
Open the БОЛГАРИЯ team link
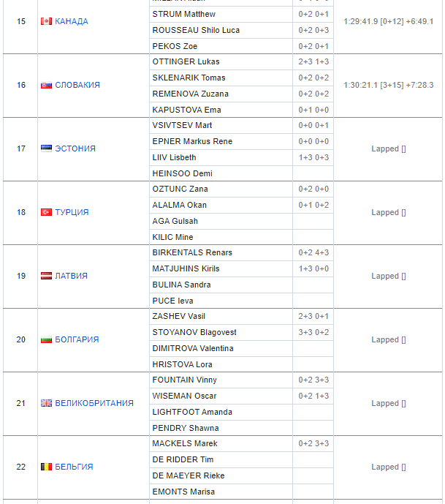click(77, 340)
